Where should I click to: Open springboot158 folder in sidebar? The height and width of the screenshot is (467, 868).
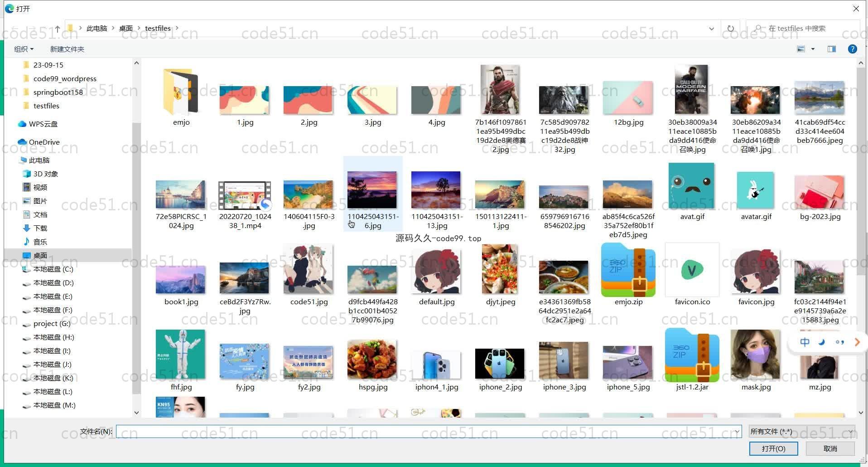tap(53, 92)
